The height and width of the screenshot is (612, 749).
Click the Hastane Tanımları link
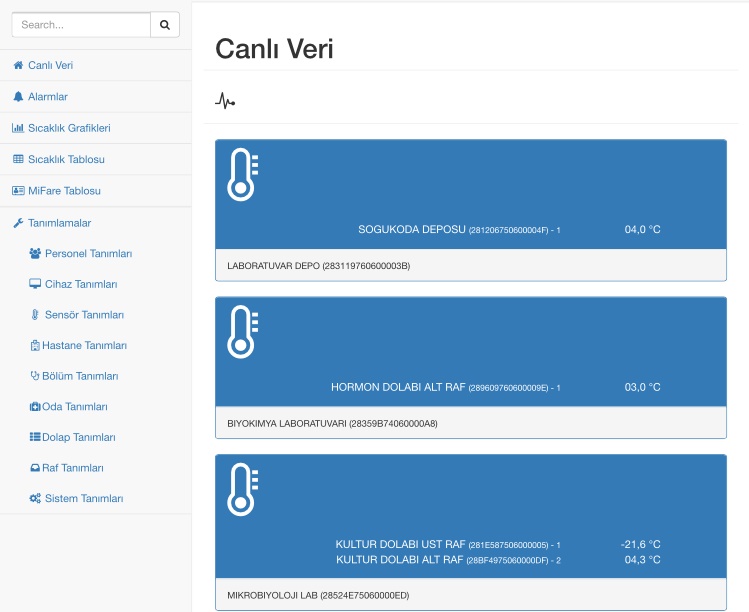coord(84,346)
